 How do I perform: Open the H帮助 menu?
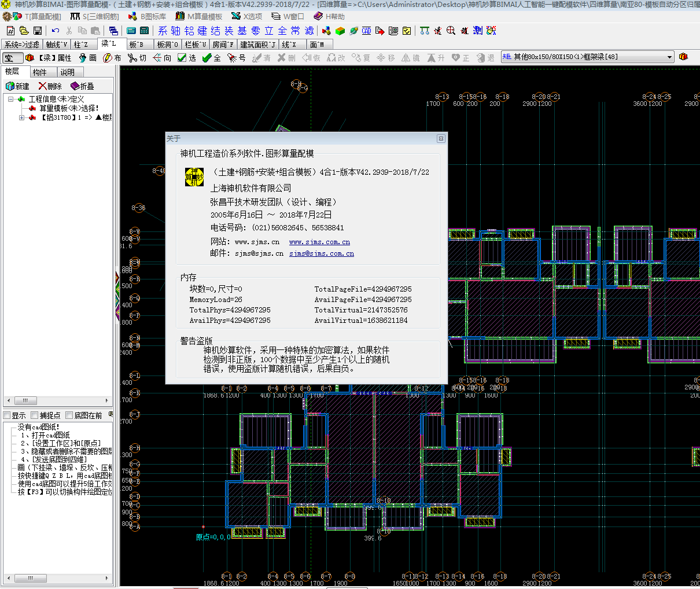click(329, 16)
